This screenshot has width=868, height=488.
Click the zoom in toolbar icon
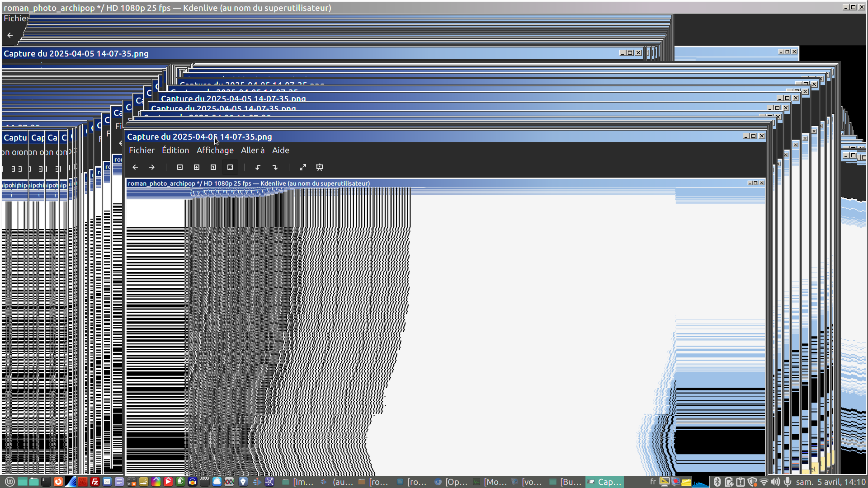[x=197, y=167]
